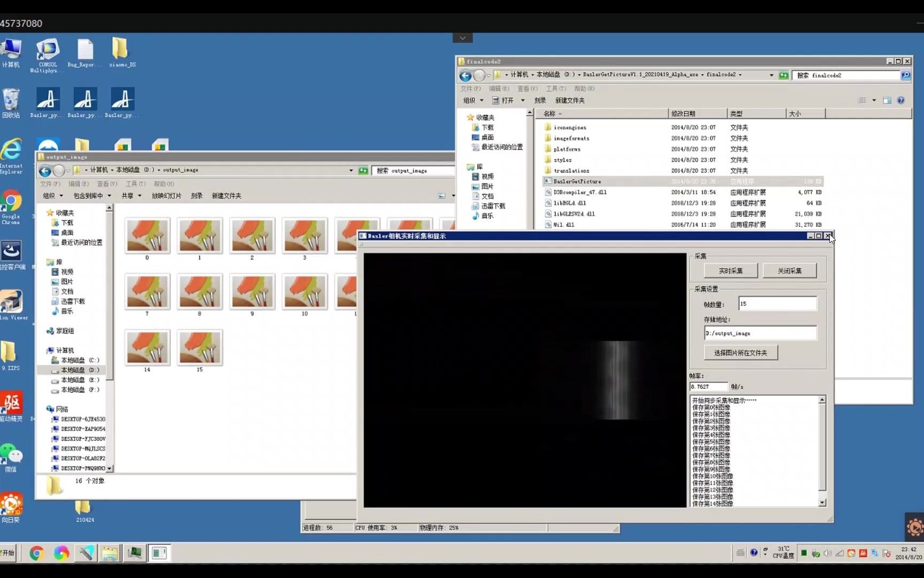The image size is (924, 578).
Task: Go back in the output_image window
Action: pos(45,171)
